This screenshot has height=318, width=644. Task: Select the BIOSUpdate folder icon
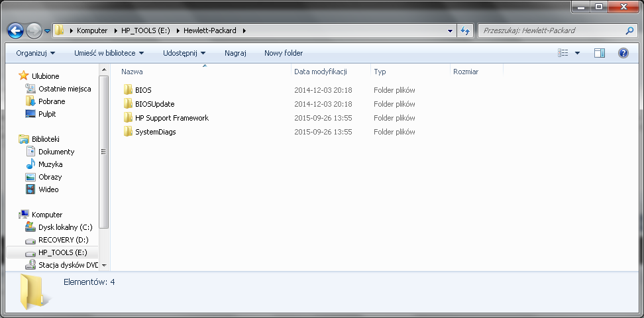click(x=128, y=104)
